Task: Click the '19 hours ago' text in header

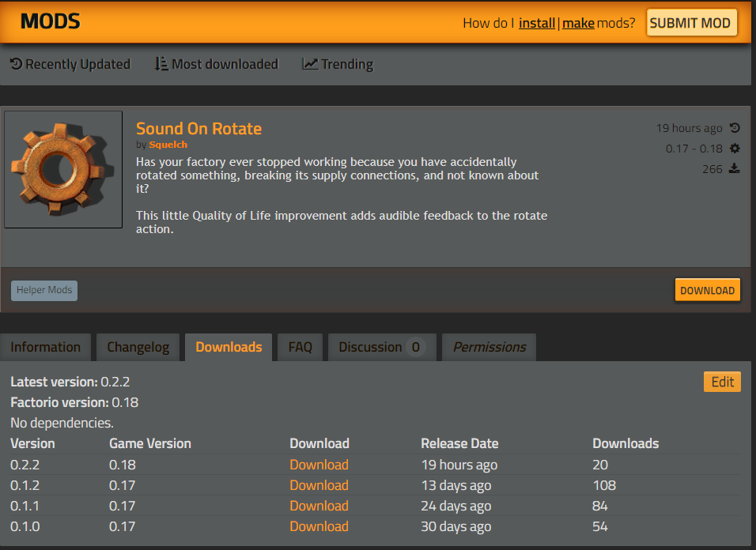Action: pyautogui.click(x=689, y=128)
